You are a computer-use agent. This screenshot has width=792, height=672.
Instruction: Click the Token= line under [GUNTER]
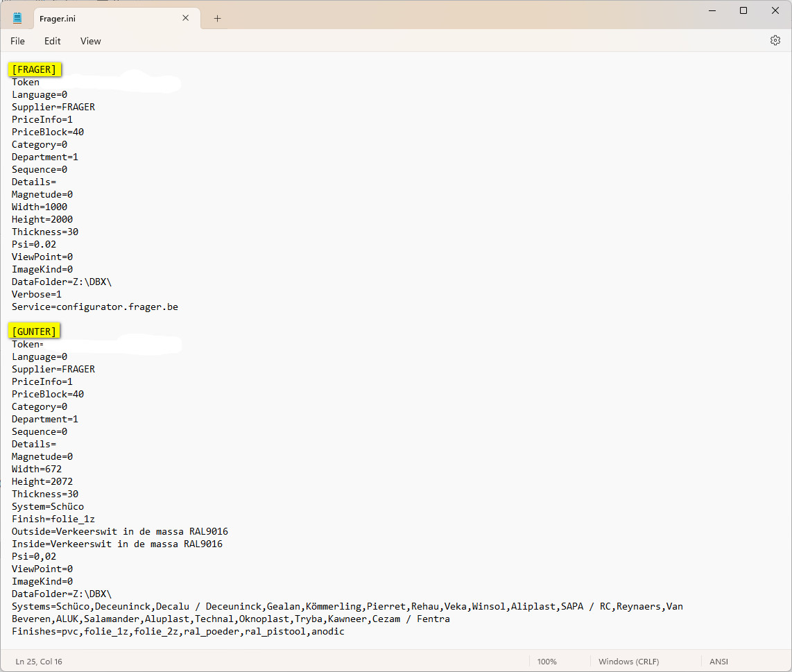28,344
